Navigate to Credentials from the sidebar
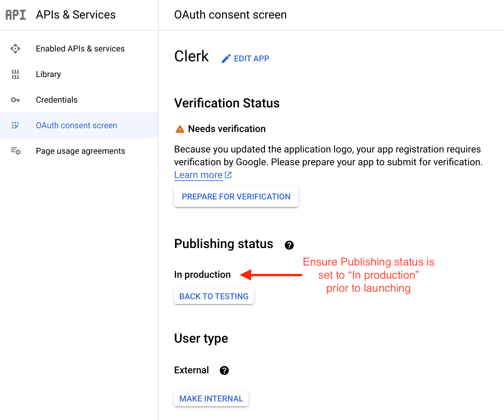504x420 pixels. tap(56, 100)
